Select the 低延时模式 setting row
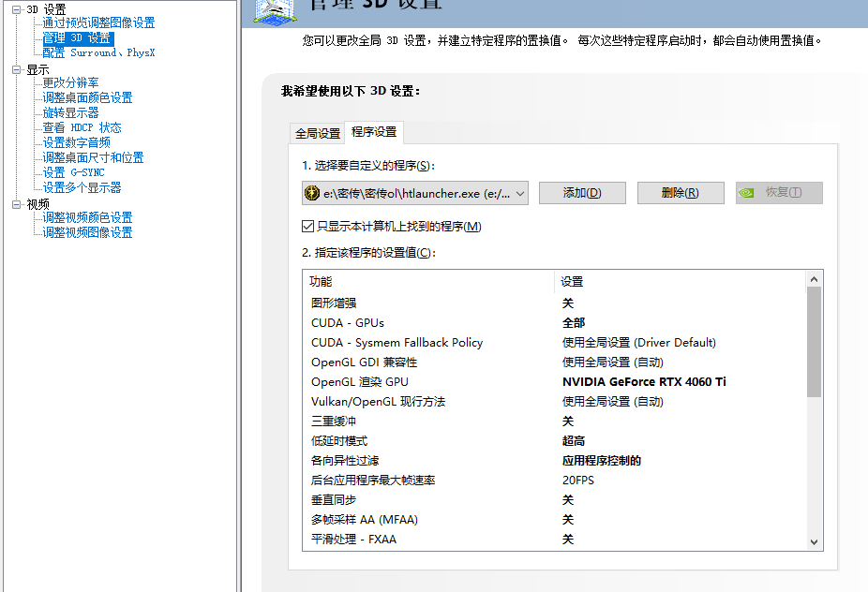This screenshot has height=592, width=868. 555,441
